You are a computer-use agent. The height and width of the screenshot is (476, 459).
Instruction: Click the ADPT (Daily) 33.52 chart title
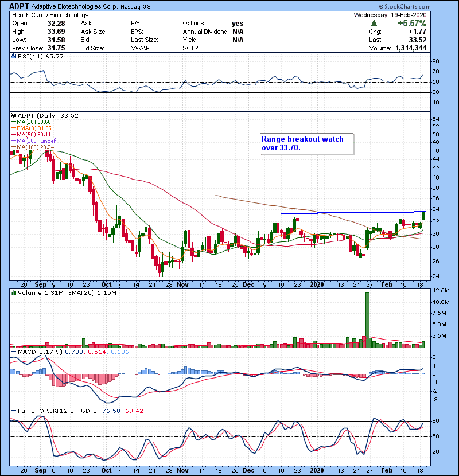pyautogui.click(x=48, y=116)
